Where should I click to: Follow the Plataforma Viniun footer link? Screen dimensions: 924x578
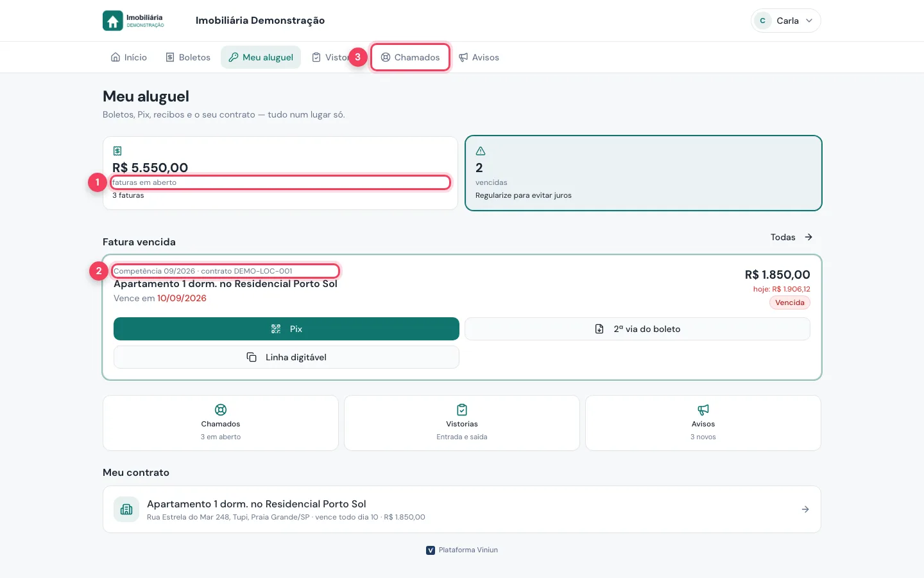tap(462, 550)
